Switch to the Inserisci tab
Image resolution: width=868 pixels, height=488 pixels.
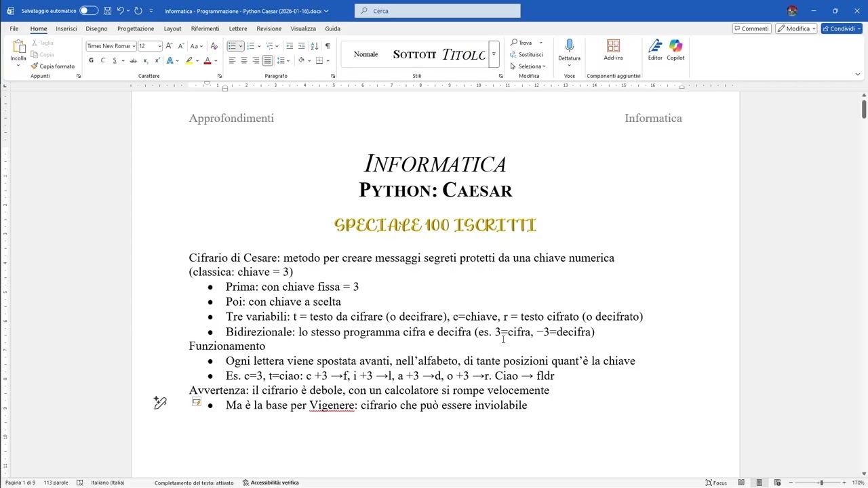click(x=66, y=28)
